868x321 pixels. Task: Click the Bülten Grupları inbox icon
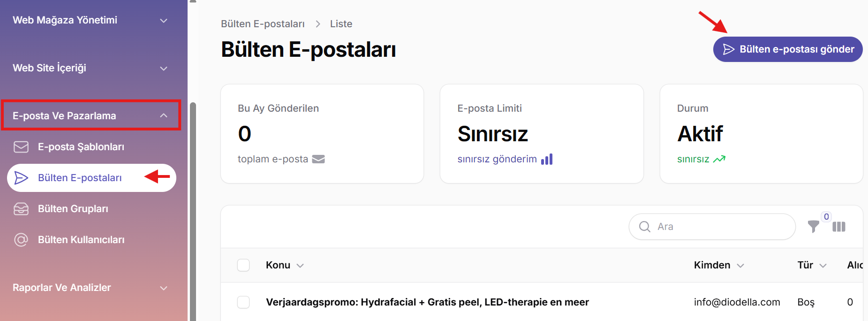click(21, 209)
